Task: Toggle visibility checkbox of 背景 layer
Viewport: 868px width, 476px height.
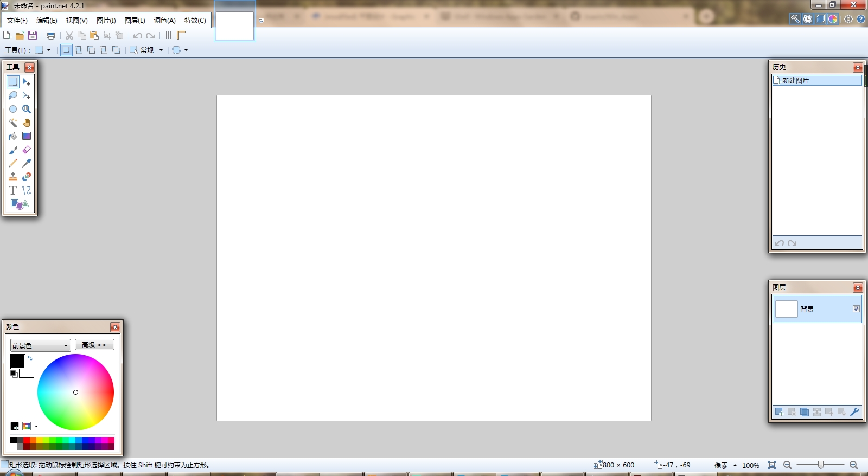Action: tap(856, 309)
